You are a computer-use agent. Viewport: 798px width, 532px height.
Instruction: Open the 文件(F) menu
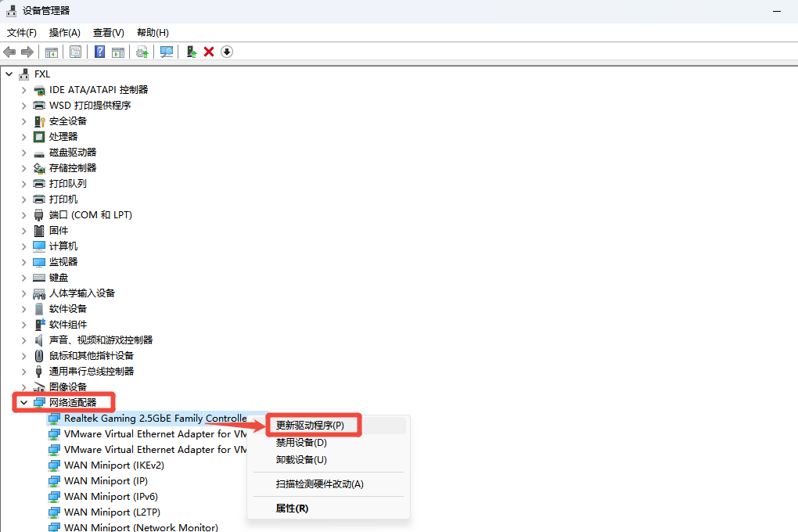[x=22, y=33]
